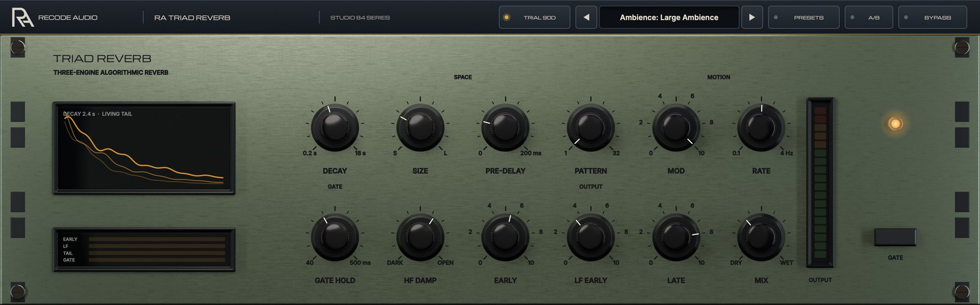Click the 'SPACE' section label
This screenshot has height=305, width=980.
[463, 77]
